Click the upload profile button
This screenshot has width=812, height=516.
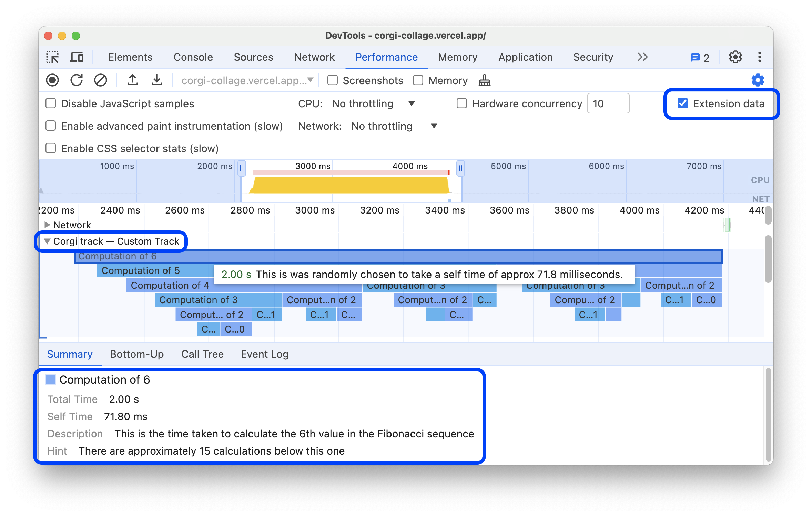[132, 80]
